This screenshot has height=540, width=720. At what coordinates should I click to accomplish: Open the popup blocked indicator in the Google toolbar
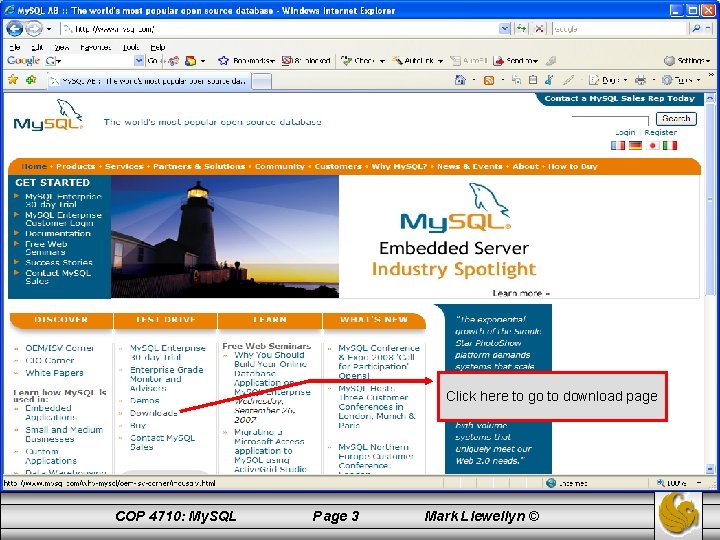tap(306, 61)
